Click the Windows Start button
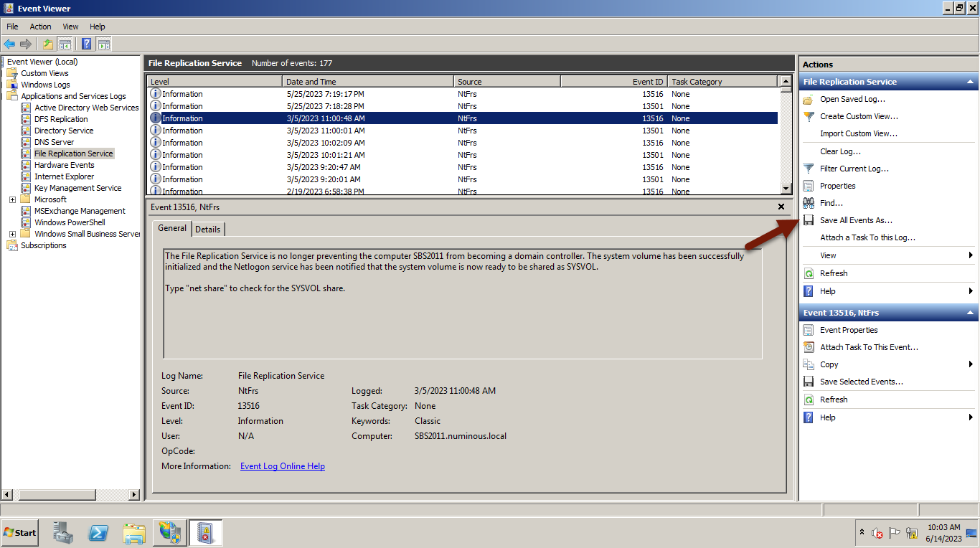This screenshot has width=980, height=548. 20,533
